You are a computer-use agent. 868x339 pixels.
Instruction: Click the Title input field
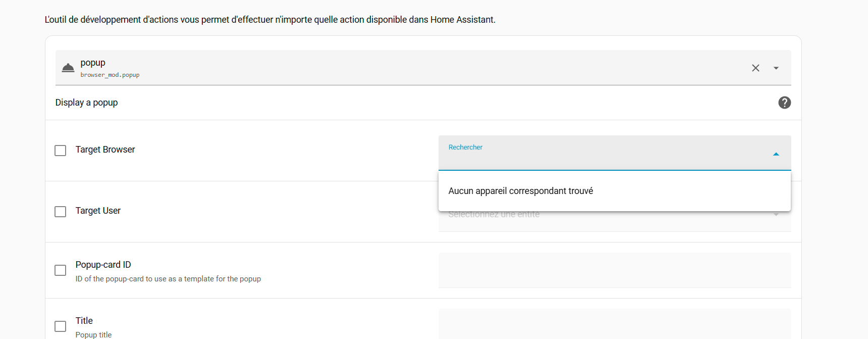pyautogui.click(x=615, y=324)
